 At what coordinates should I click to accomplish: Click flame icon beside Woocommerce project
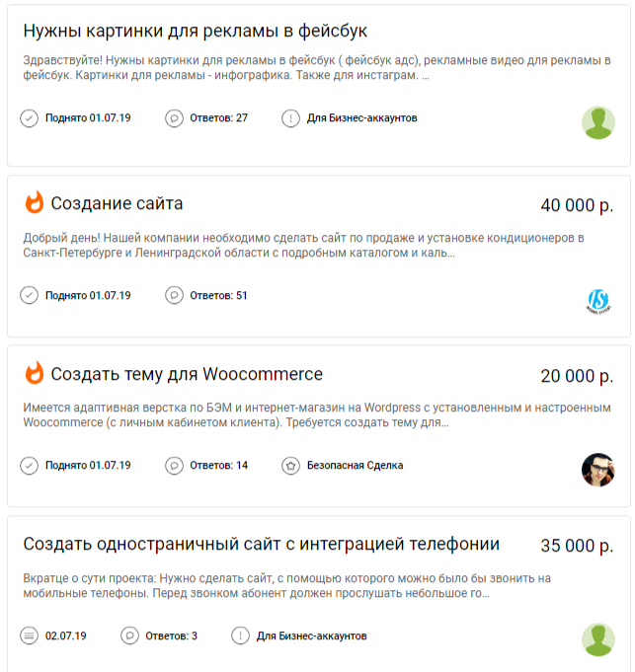click(35, 374)
